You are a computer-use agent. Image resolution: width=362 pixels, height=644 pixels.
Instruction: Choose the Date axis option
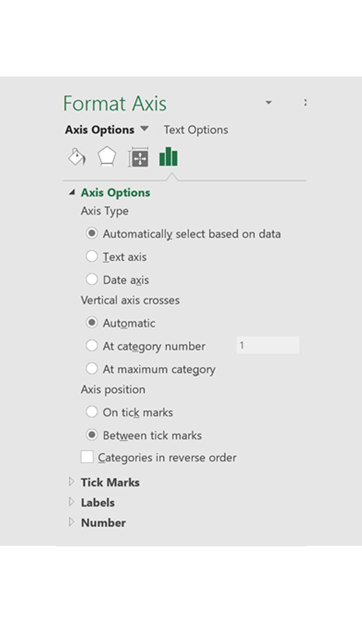pos(92,279)
